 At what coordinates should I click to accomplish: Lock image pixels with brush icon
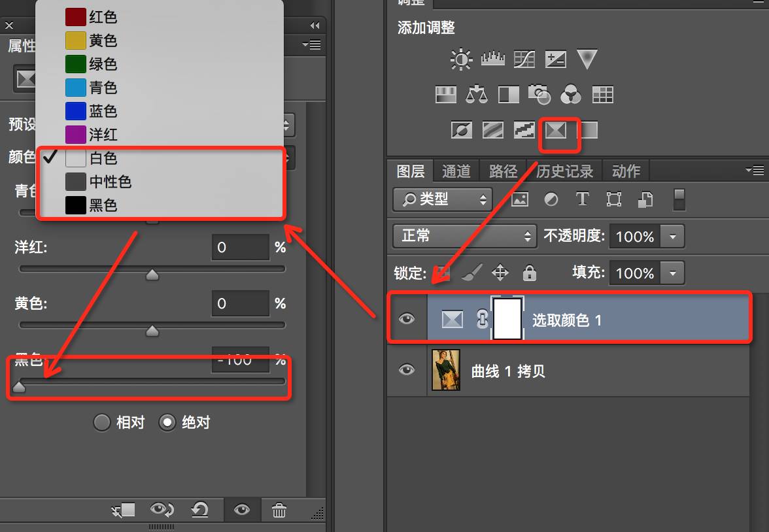click(471, 273)
